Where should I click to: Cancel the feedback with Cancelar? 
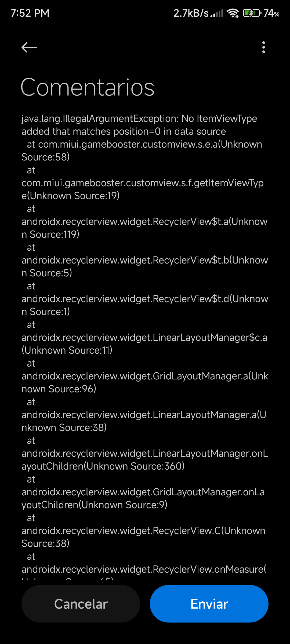81,604
